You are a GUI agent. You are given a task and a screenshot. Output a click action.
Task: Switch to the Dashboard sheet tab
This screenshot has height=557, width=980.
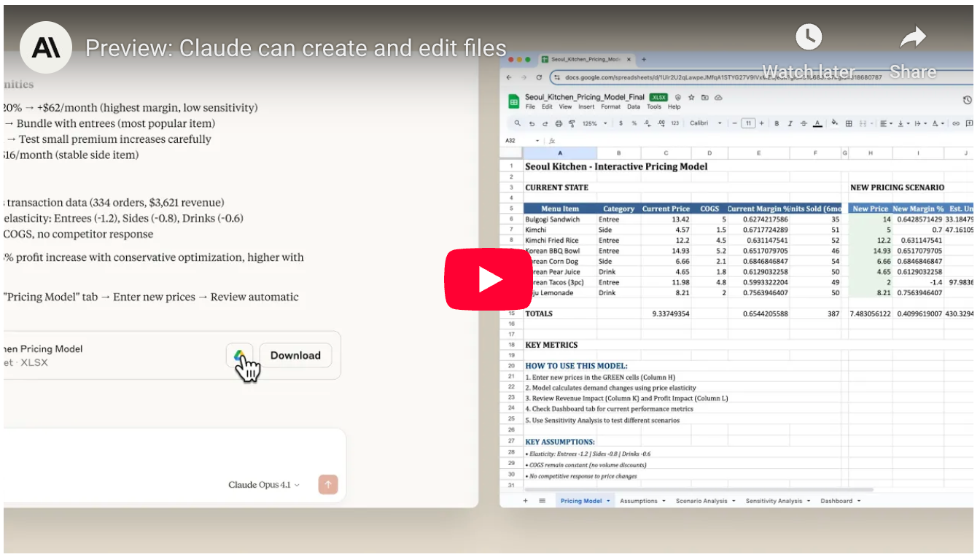(x=840, y=501)
